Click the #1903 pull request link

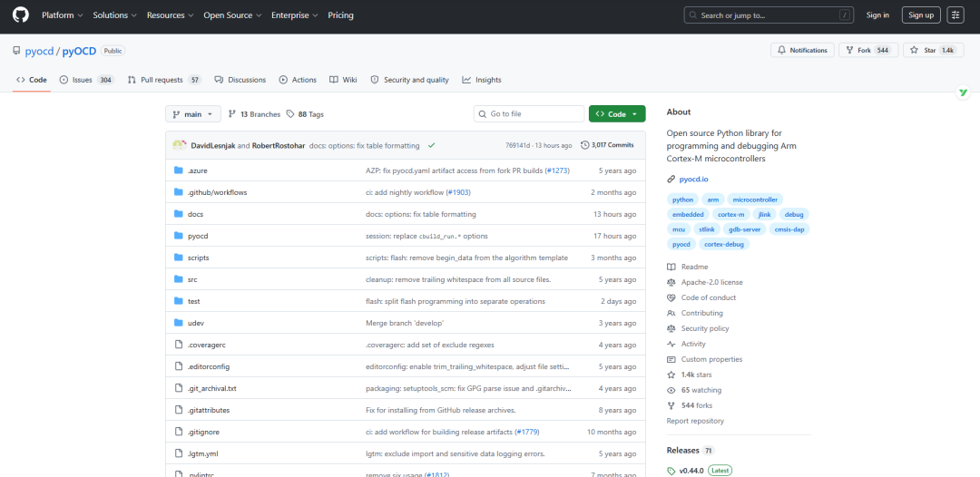459,192
